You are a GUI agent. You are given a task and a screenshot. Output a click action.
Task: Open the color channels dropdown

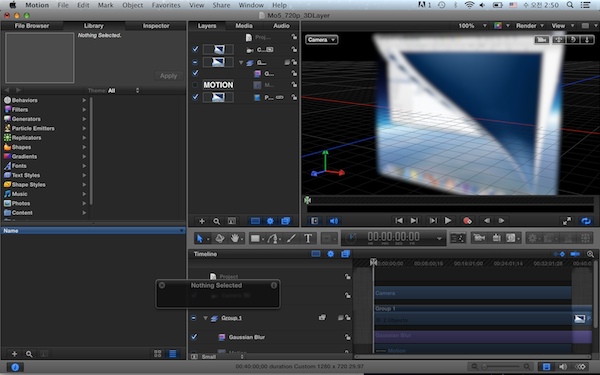(x=502, y=26)
